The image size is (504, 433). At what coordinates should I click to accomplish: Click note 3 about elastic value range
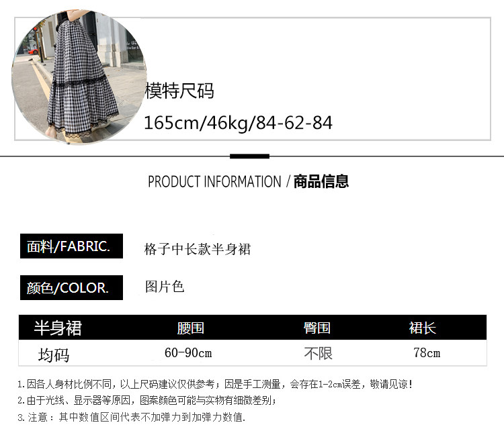(132, 418)
